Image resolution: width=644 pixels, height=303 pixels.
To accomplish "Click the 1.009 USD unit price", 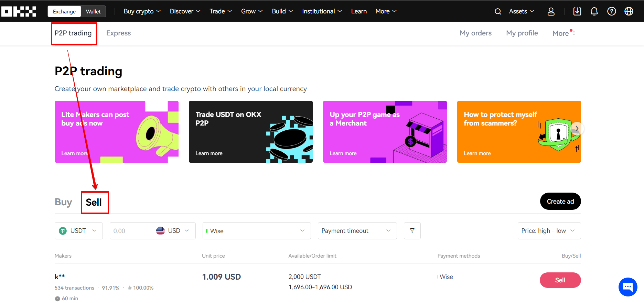I will pos(221,277).
